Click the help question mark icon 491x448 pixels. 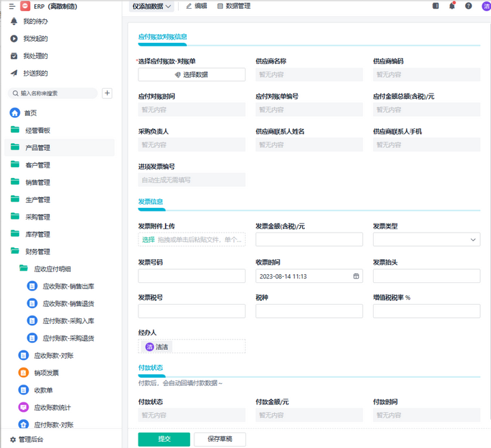(468, 6)
